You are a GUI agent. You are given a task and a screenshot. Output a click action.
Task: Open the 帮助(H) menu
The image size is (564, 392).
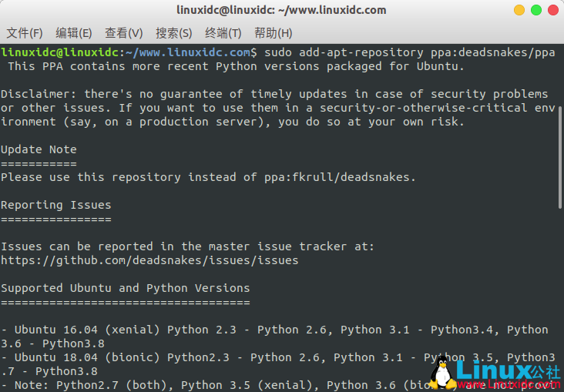tap(273, 33)
